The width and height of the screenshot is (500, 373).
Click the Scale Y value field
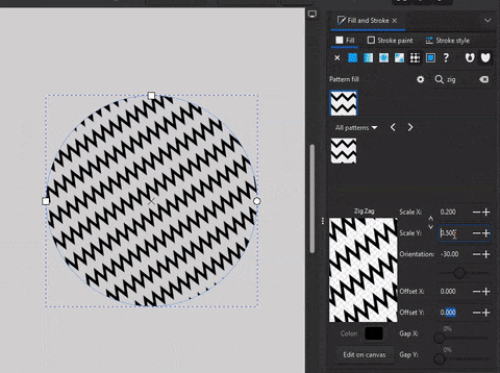(454, 233)
